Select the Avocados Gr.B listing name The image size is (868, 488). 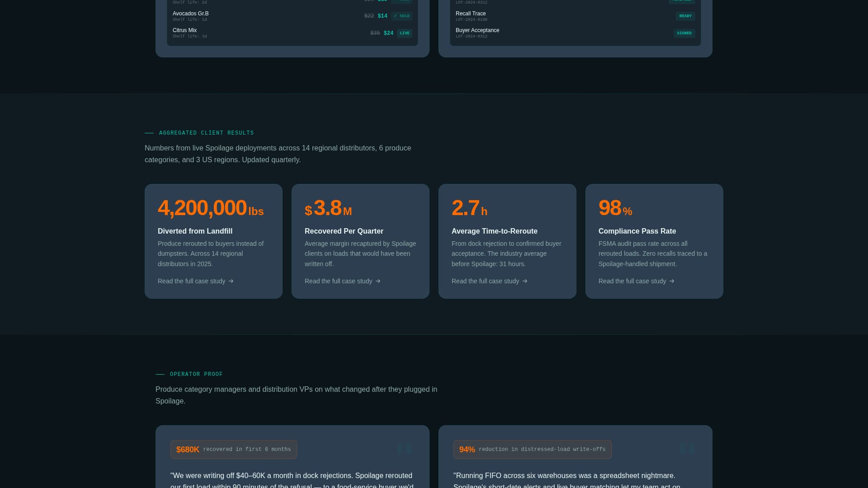click(190, 14)
